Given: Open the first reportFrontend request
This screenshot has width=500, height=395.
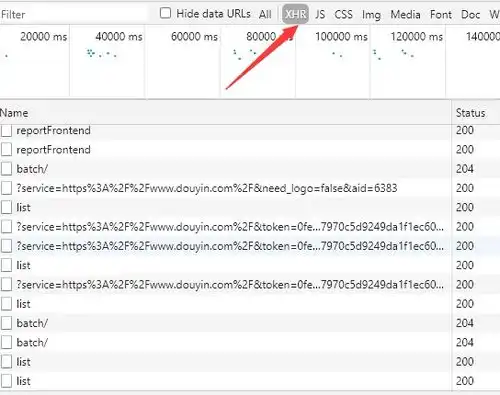Looking at the screenshot, I should coord(53,130).
